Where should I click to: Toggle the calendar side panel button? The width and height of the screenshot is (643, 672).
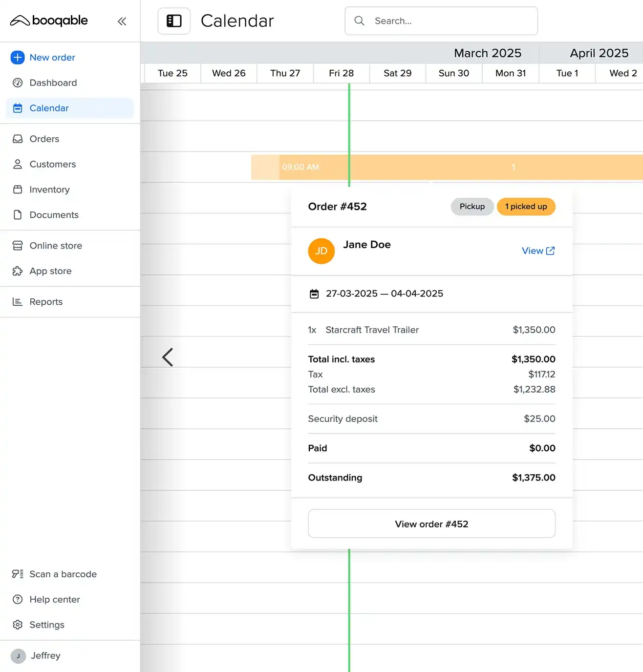(x=174, y=21)
